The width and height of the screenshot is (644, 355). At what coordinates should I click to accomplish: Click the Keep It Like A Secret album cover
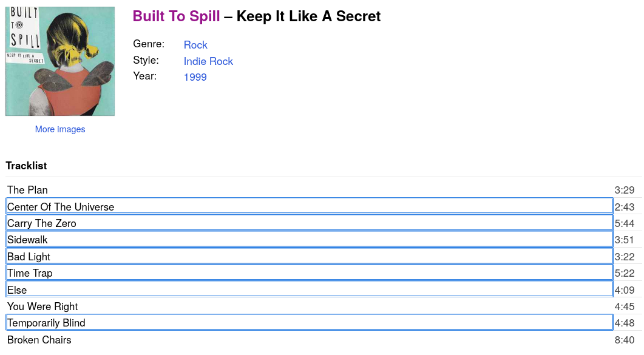(x=60, y=61)
